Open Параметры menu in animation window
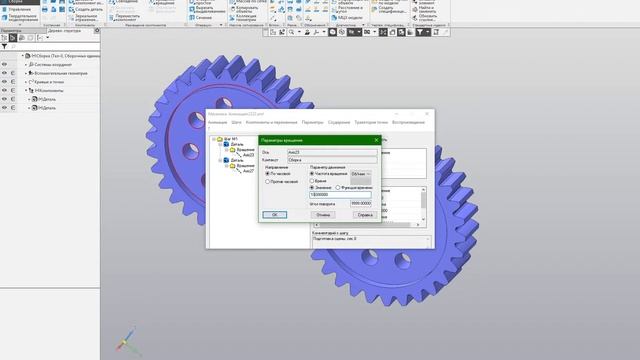 tap(312, 122)
